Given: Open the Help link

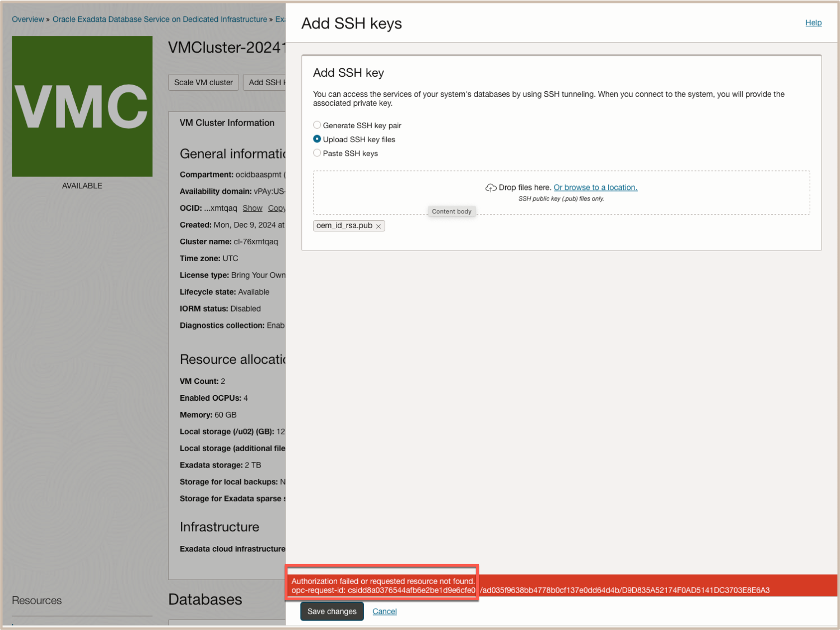Looking at the screenshot, I should [x=813, y=23].
